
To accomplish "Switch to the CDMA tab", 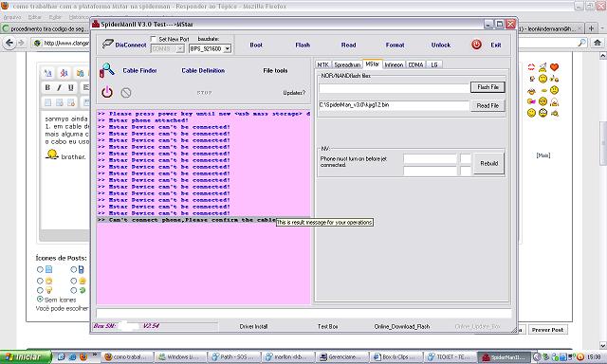I will [415, 64].
